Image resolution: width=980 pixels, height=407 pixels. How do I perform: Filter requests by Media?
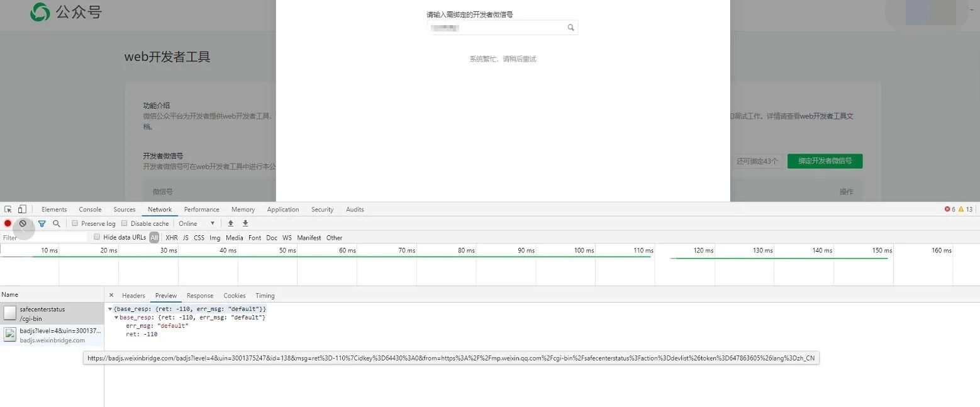tap(235, 238)
